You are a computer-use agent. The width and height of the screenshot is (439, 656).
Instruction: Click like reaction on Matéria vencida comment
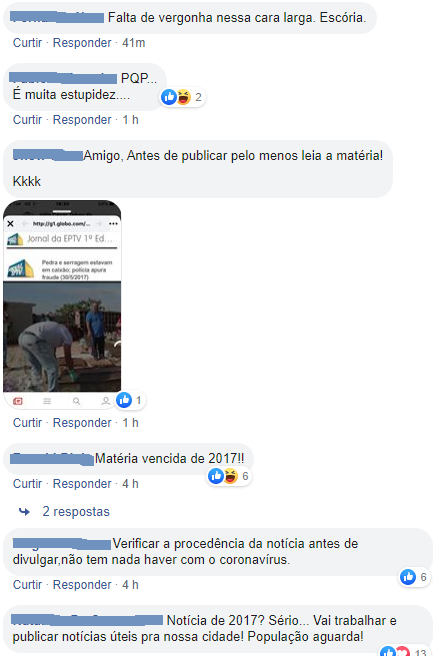pos(216,476)
